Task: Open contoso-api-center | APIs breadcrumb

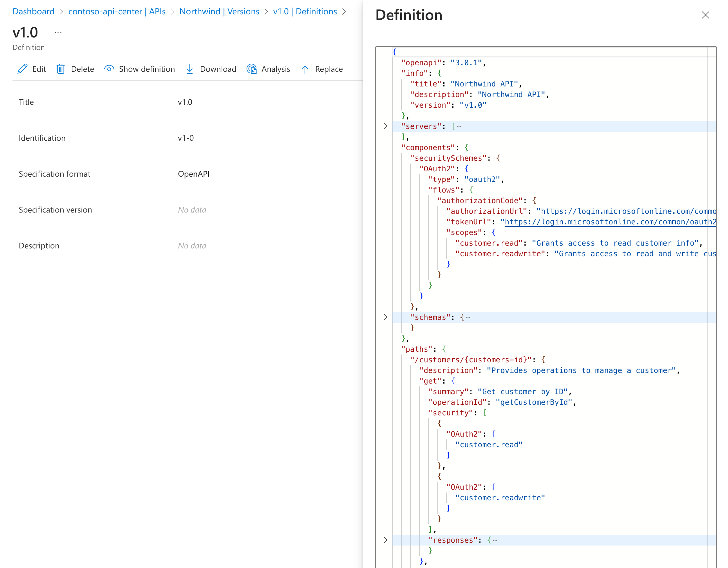Action: [117, 11]
